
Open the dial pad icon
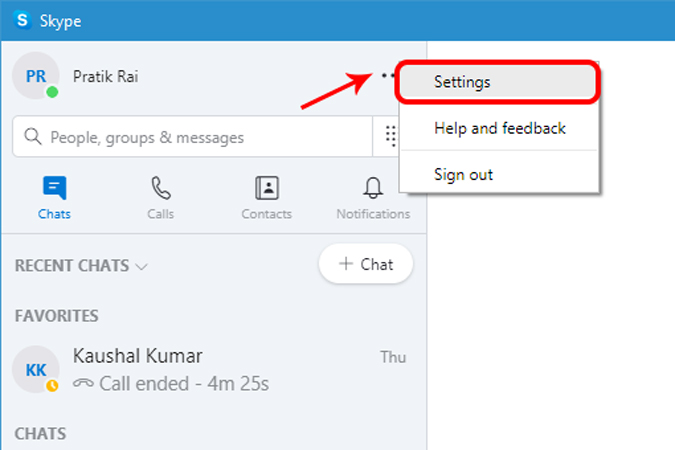point(390,136)
